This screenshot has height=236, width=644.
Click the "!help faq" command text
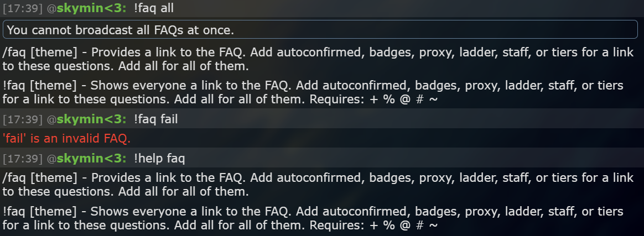[x=159, y=159]
